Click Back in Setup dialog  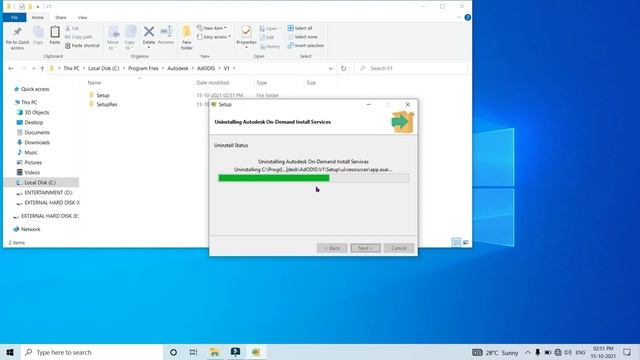coord(332,248)
